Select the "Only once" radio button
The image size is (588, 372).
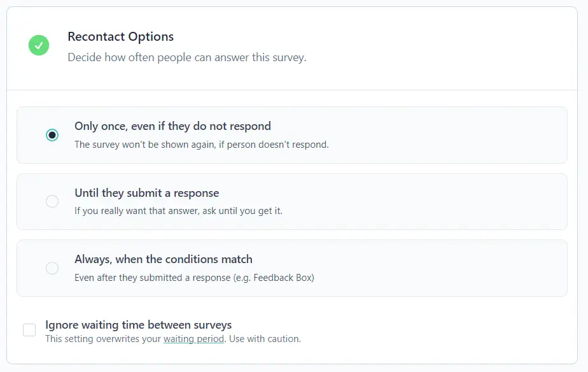pyautogui.click(x=52, y=135)
